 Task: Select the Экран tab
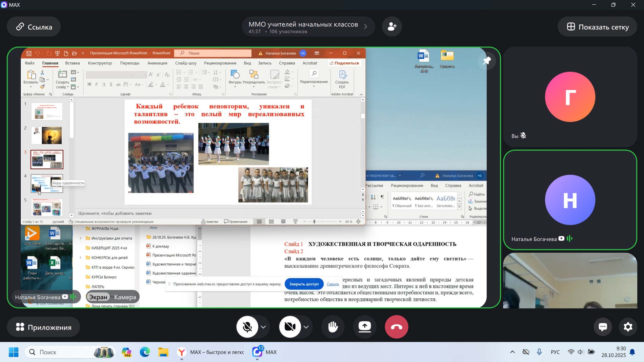tap(98, 297)
